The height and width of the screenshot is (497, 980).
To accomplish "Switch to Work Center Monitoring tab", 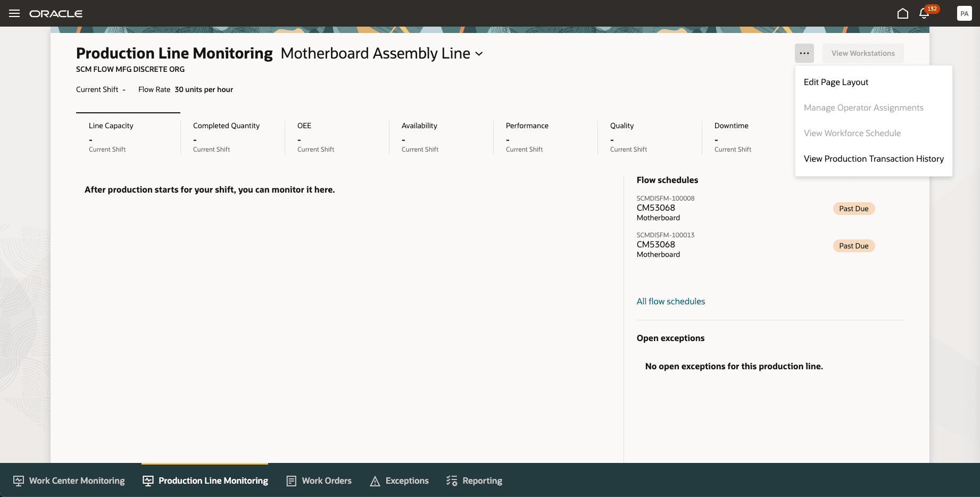I will (x=69, y=481).
